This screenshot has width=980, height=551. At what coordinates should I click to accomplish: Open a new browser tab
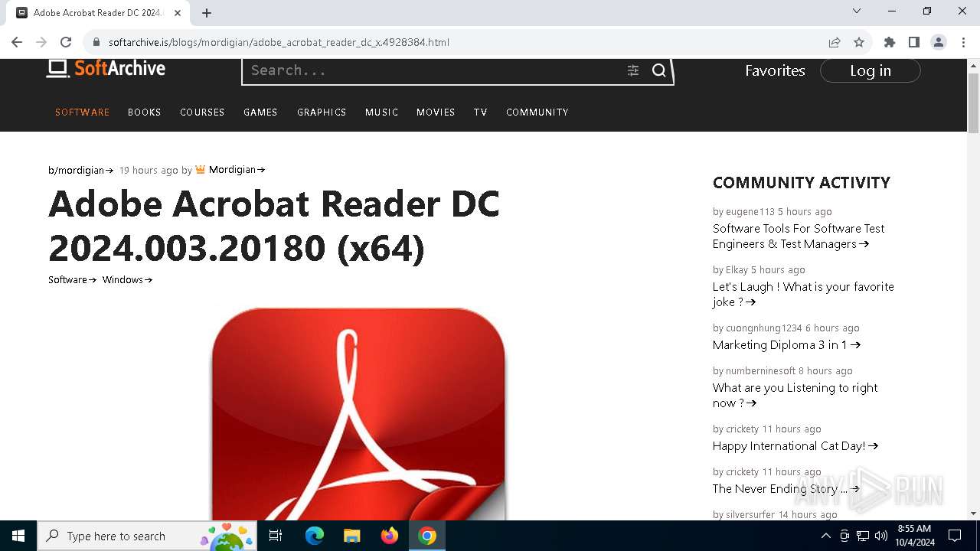207,12
